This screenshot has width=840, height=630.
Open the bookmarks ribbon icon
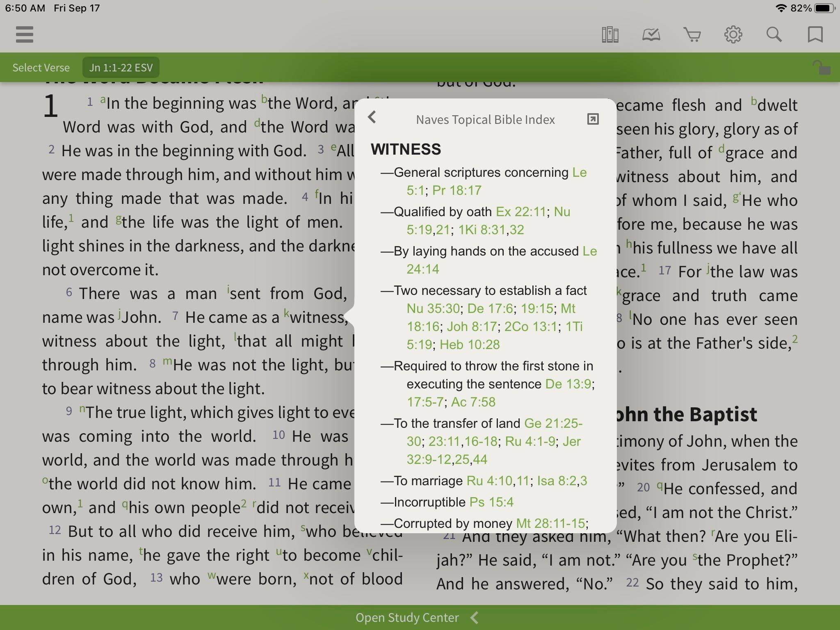coord(815,34)
